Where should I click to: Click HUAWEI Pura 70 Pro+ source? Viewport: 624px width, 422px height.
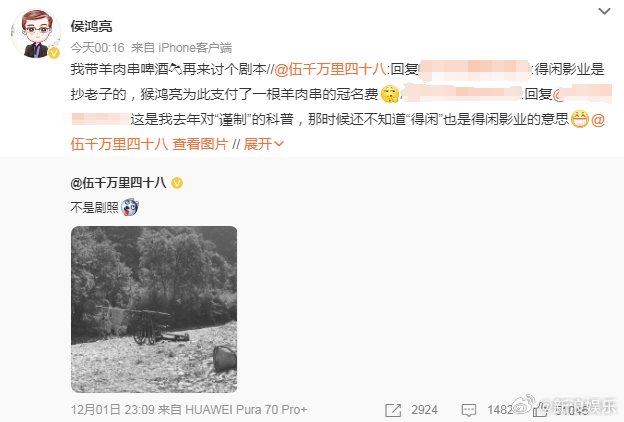pyautogui.click(x=246, y=410)
